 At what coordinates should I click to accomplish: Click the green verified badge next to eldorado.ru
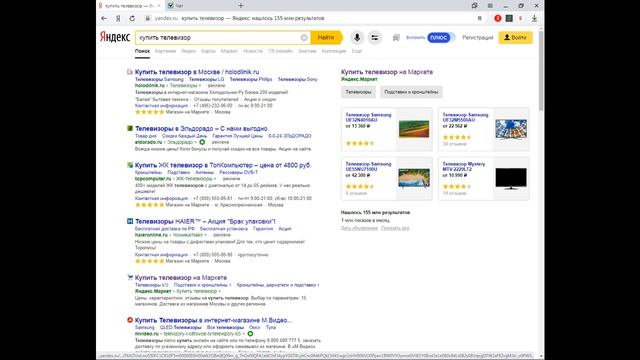[x=202, y=142]
